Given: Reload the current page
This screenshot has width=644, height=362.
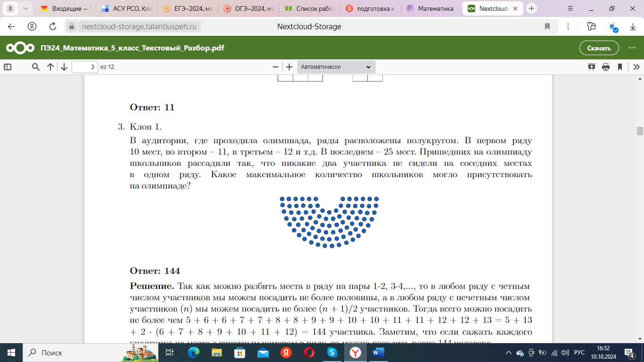Looking at the screenshot, I should point(53,27).
